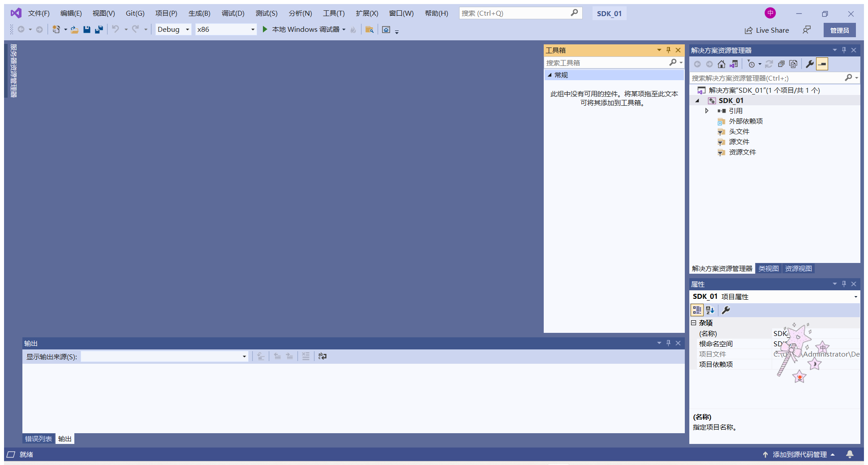Click the Undo icon in the toolbar
The width and height of the screenshot is (868, 465).
coord(116,29)
